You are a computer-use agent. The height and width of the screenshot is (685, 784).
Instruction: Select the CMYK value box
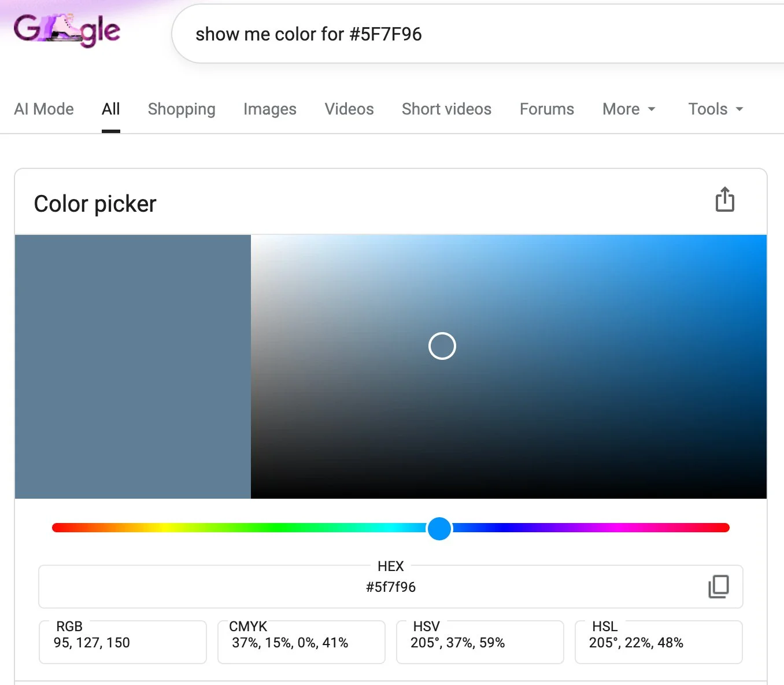click(301, 642)
